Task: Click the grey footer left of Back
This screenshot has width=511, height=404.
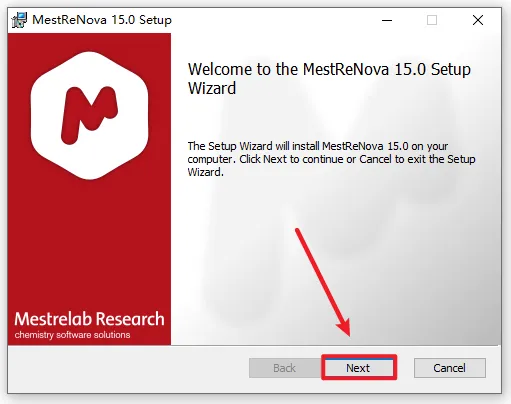Action: click(x=128, y=368)
